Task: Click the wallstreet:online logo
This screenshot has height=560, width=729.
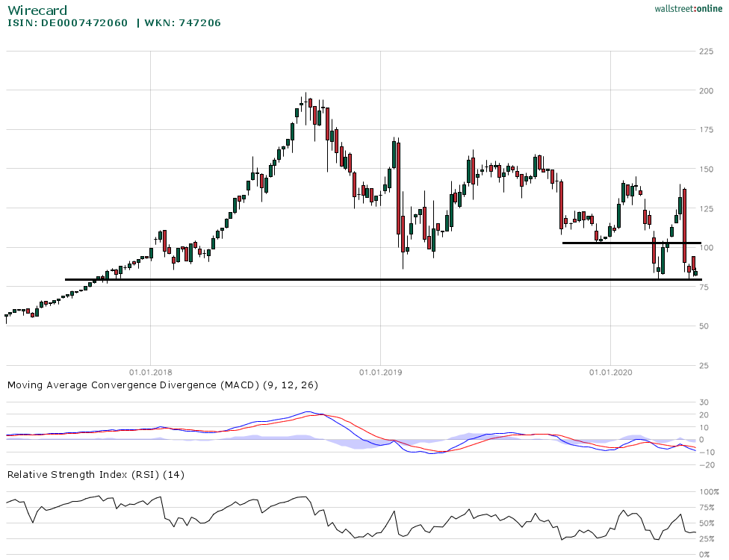Action: pyautogui.click(x=688, y=9)
